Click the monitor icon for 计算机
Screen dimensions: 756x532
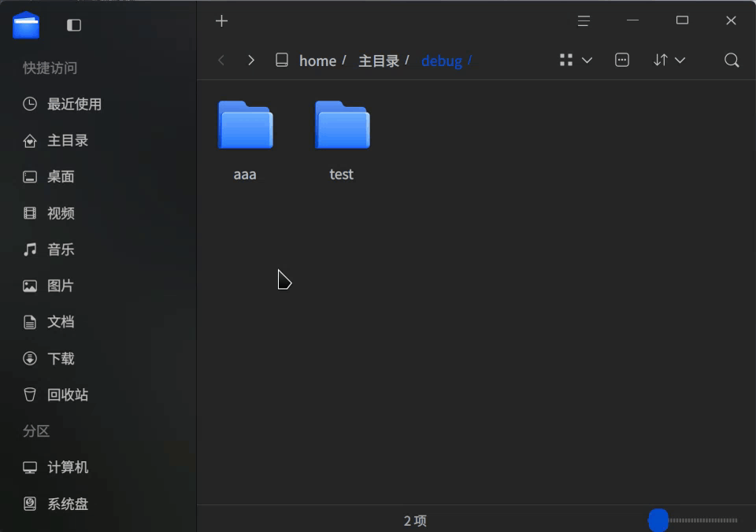30,467
